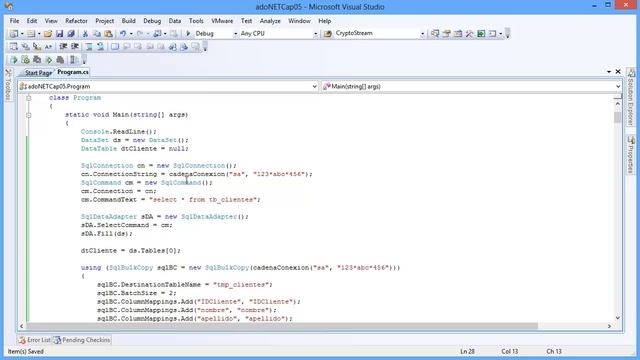Open the Pending Checkins panel tab
The height and width of the screenshot is (360, 640).
[82, 340]
